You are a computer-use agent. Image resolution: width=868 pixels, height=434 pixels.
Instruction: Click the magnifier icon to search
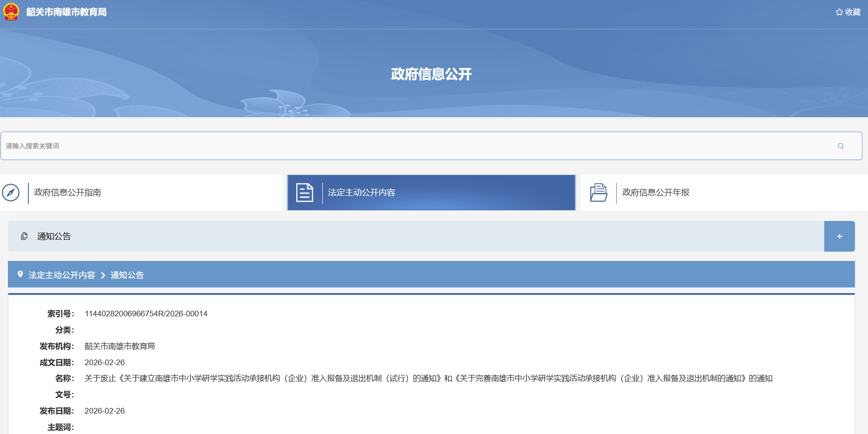pyautogui.click(x=841, y=146)
